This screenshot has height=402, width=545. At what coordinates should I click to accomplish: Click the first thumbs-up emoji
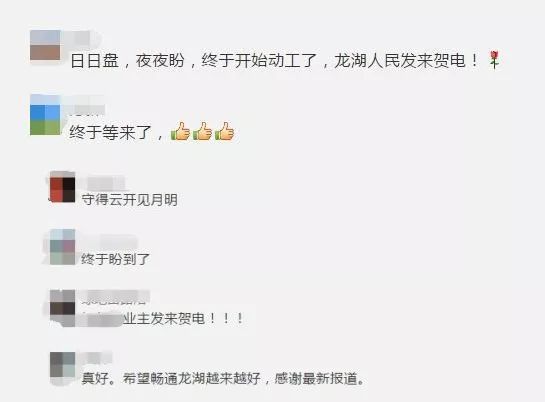(180, 131)
